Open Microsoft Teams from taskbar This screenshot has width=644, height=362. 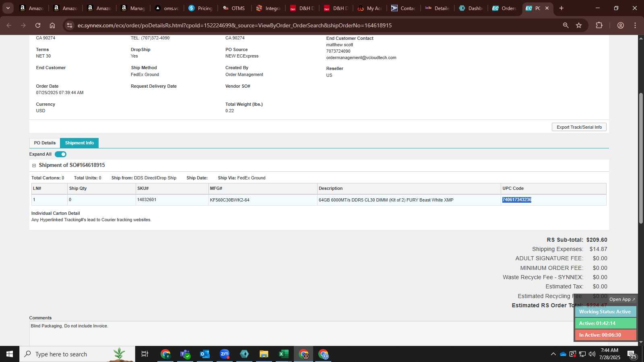click(x=185, y=354)
